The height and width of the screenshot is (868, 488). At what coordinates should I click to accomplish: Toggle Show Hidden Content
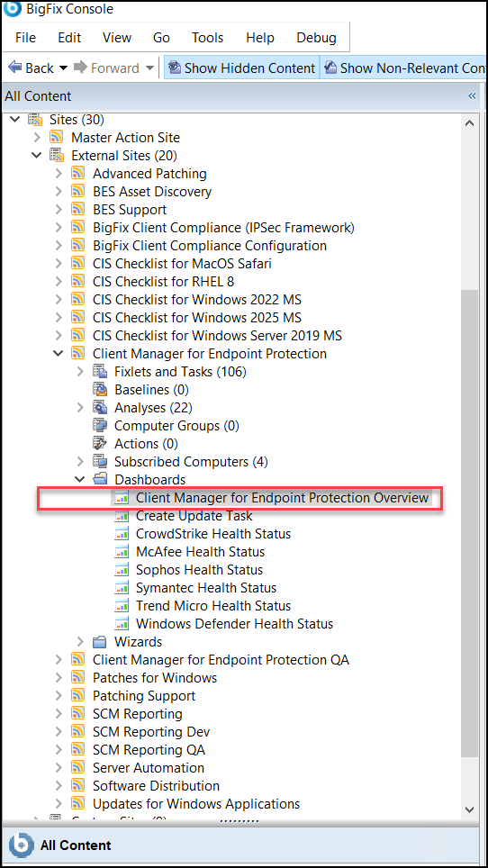(242, 68)
